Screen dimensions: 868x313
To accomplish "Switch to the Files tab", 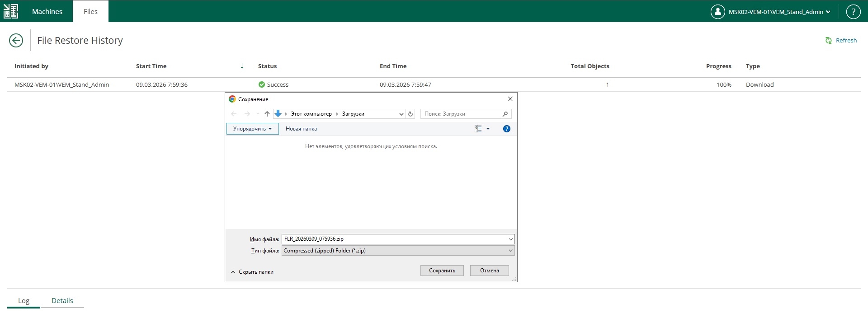I will tap(90, 11).
